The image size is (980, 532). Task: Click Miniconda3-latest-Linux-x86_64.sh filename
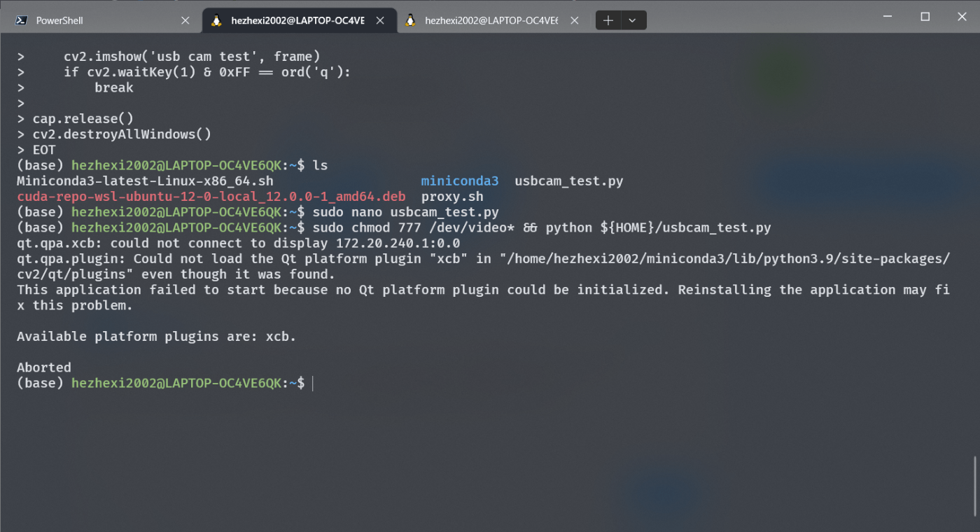click(145, 181)
